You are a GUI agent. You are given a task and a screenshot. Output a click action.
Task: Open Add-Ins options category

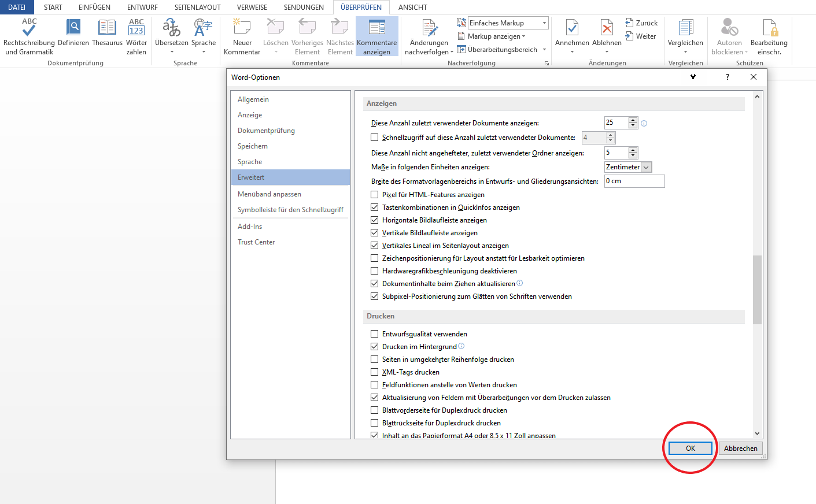[290, 227]
